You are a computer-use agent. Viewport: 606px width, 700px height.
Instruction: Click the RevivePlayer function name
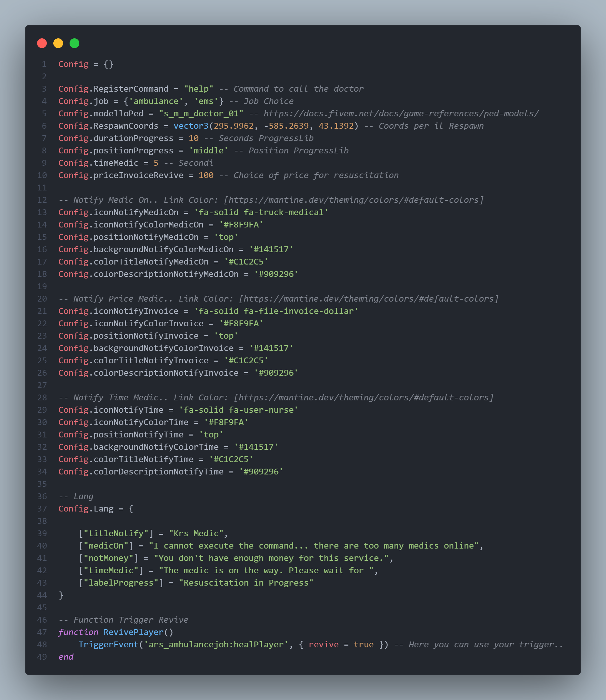tap(133, 632)
